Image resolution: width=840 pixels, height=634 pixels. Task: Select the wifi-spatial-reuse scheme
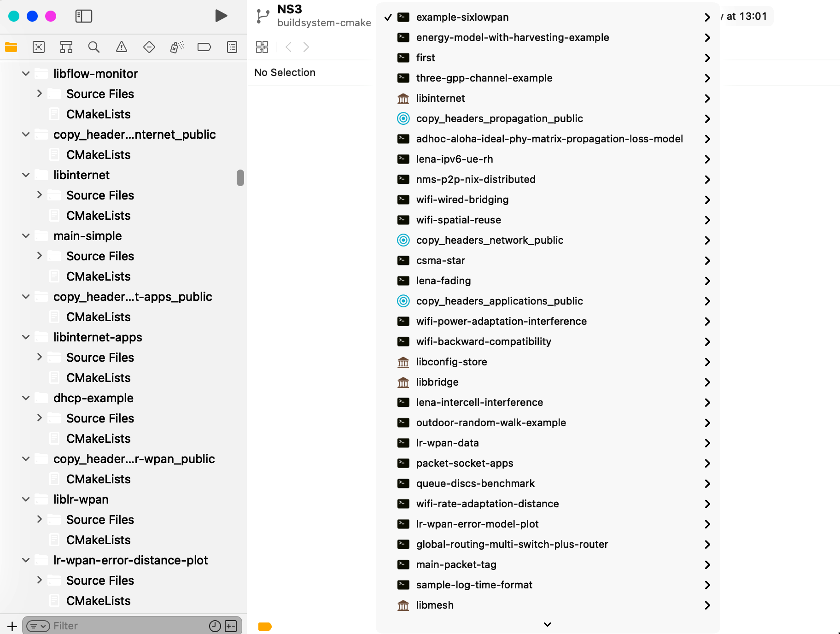tap(459, 220)
